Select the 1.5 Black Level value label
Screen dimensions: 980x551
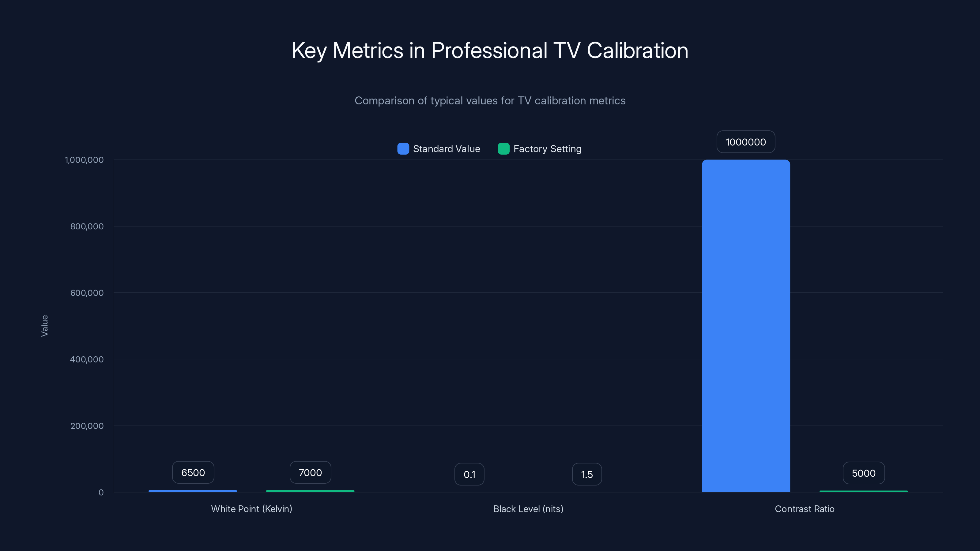587,474
